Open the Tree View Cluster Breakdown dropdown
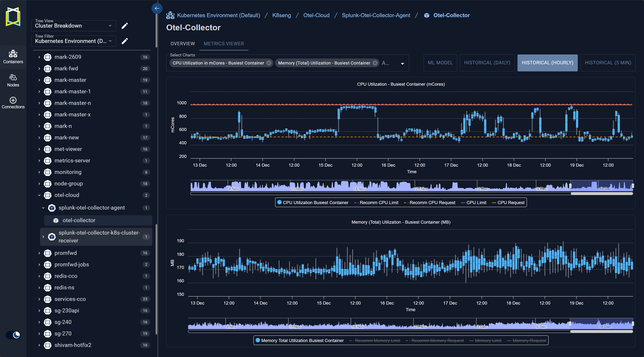644x357 pixels. (x=74, y=26)
